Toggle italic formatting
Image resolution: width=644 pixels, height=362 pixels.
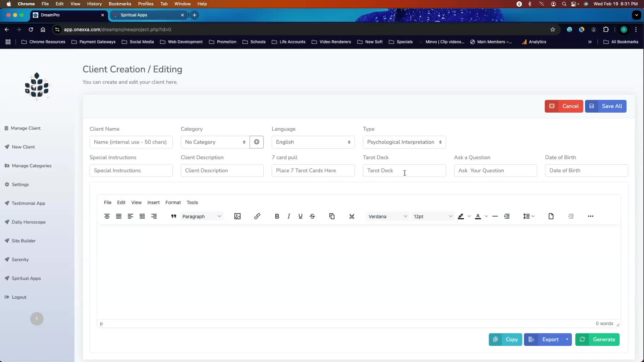(x=289, y=217)
